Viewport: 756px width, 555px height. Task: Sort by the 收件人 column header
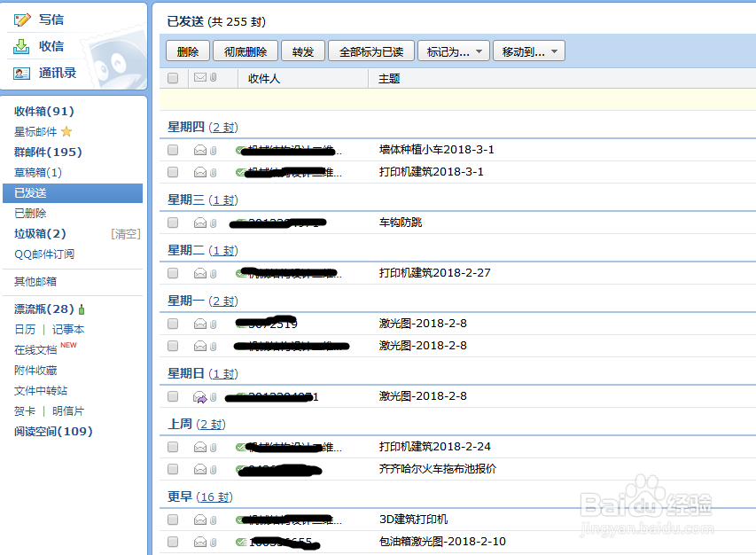[264, 79]
